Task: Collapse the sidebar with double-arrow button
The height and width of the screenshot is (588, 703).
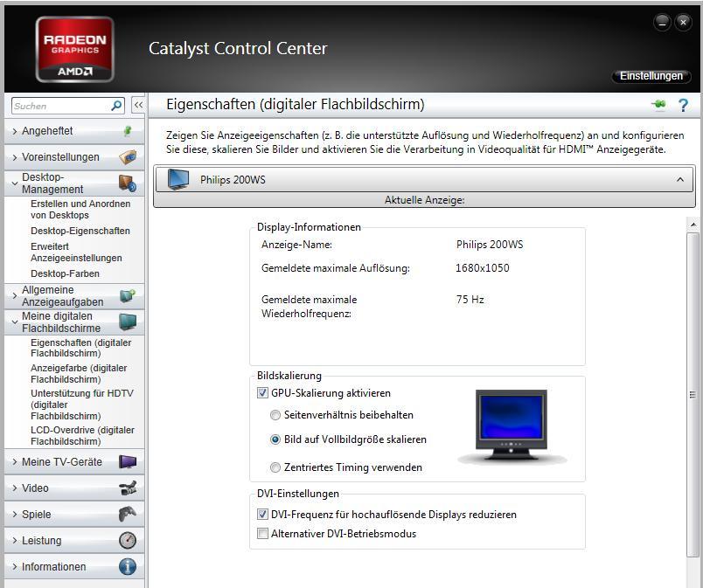Action: 138,105
